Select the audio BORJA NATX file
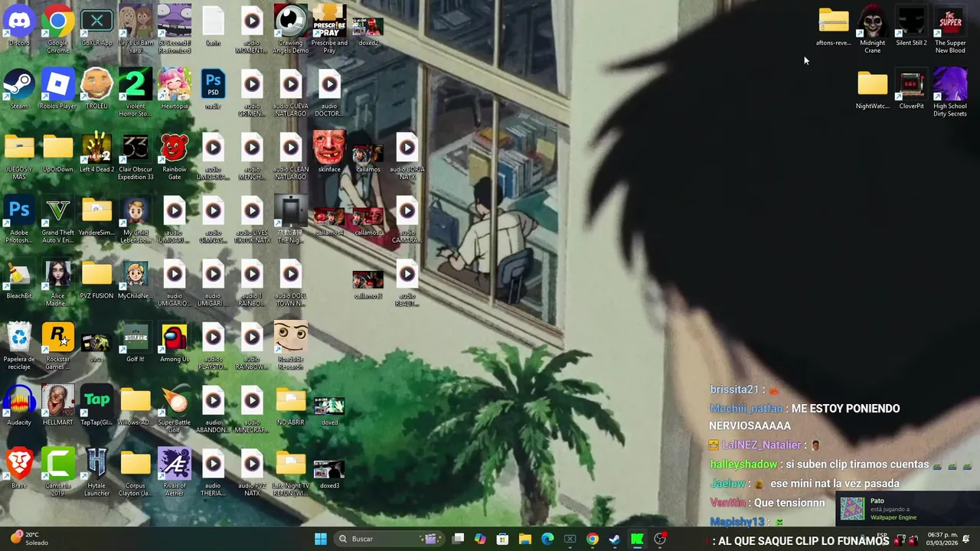This screenshot has width=980, height=551. click(x=407, y=156)
